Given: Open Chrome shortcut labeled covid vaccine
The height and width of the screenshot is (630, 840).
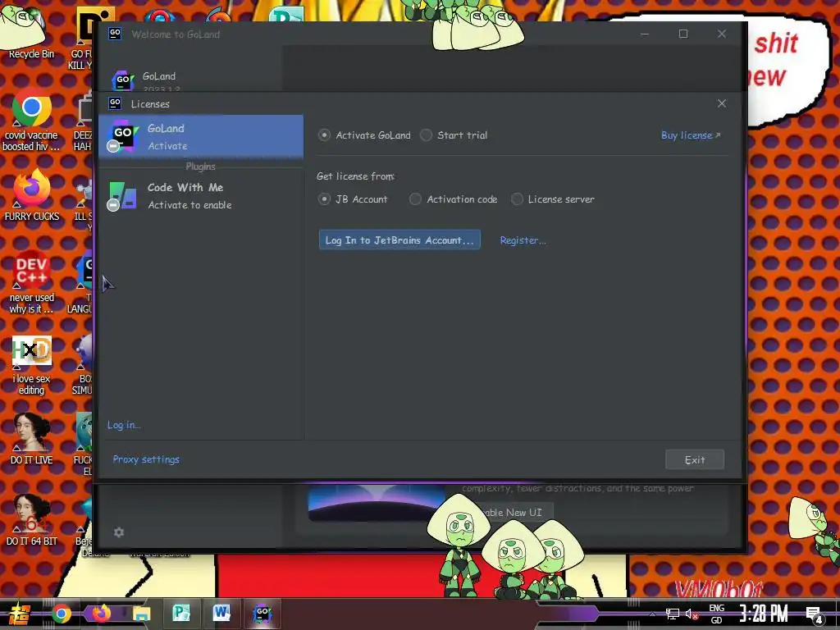Looking at the screenshot, I should coord(31,121).
